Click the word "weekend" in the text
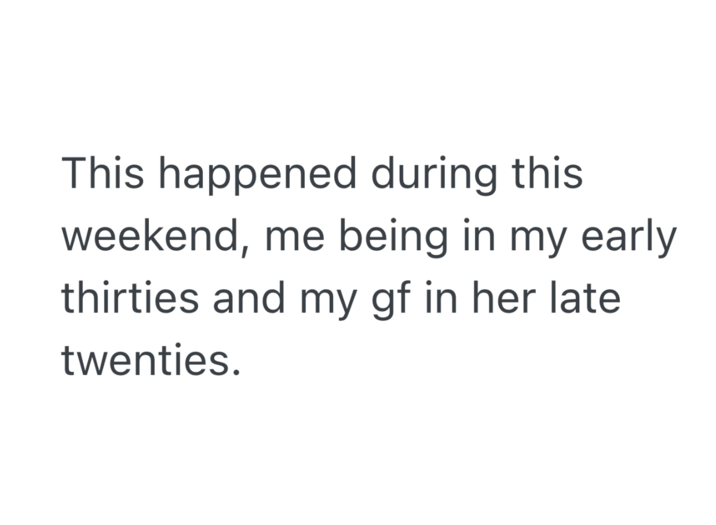716x525 pixels. pyautogui.click(x=151, y=238)
